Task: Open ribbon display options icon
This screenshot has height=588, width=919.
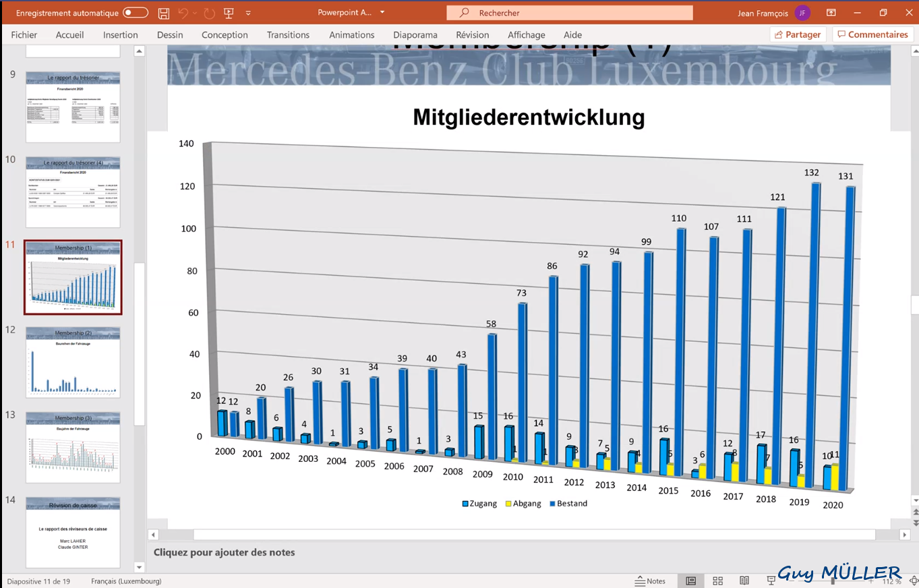Action: coord(831,13)
